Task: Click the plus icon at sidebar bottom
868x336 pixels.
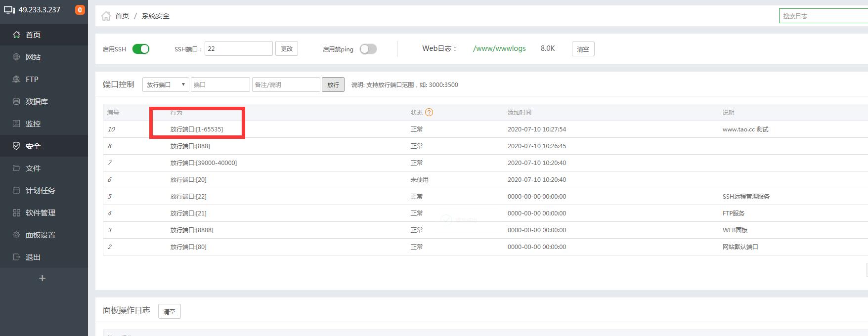Action: (x=43, y=278)
